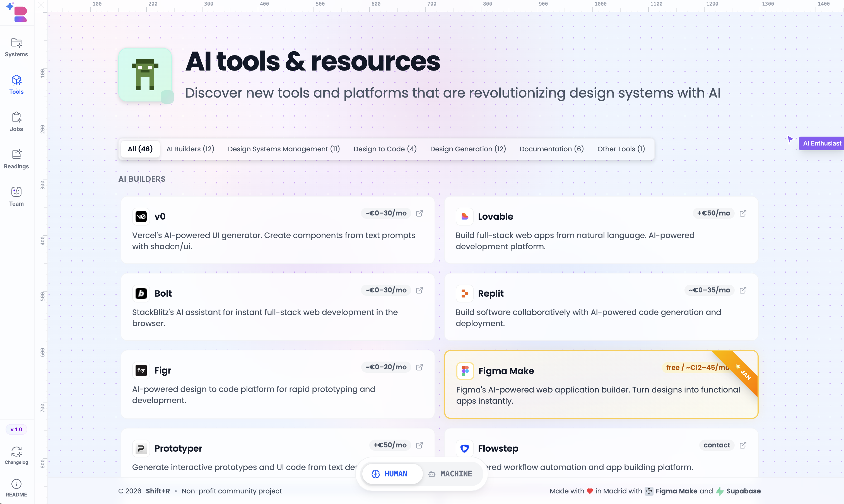Switch back to HUMAN mode
The width and height of the screenshot is (844, 504).
392,473
